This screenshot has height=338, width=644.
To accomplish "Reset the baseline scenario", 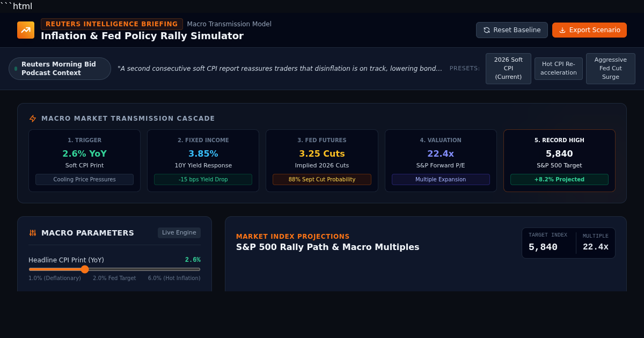I will pos(512,30).
